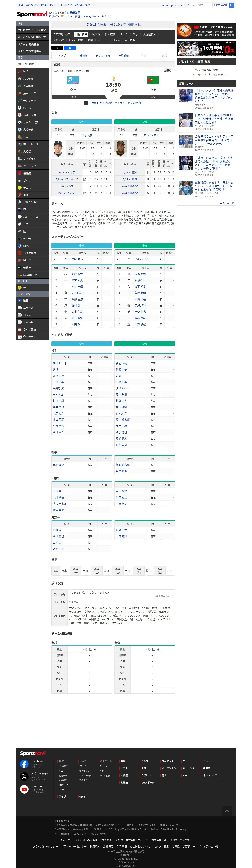Select 日程・結果 in the baseball menu
This screenshot has height=868, width=252.
click(x=81, y=34)
